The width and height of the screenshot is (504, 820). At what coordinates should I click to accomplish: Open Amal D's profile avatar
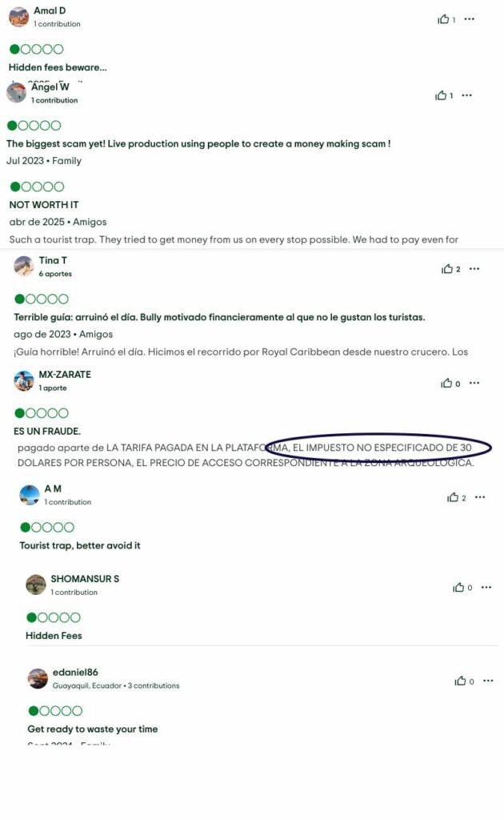[x=19, y=17]
